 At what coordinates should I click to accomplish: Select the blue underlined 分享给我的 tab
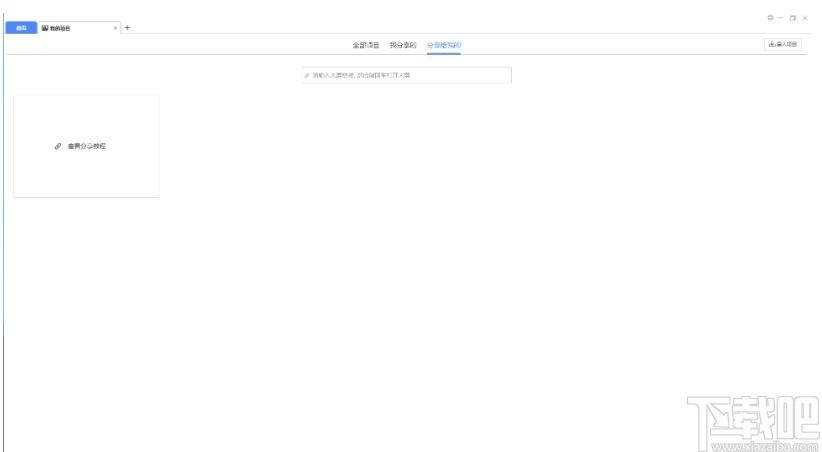(444, 45)
